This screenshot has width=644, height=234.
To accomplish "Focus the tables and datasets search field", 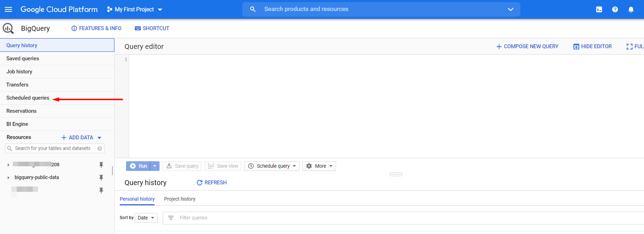I will [x=55, y=148].
